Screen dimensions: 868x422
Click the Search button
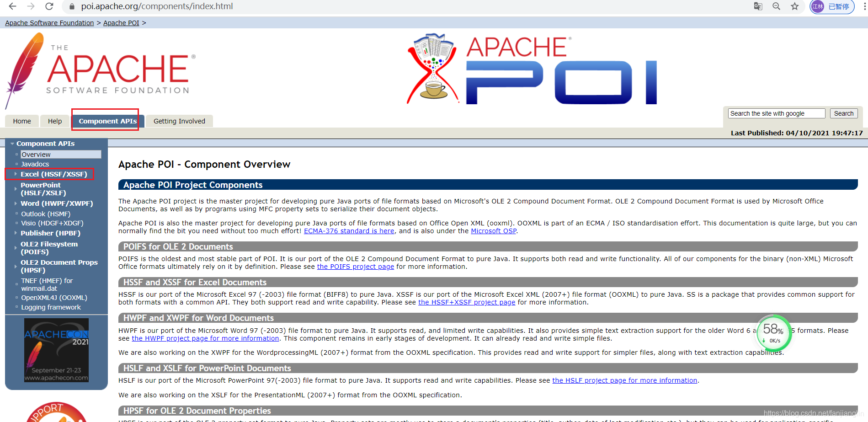844,113
